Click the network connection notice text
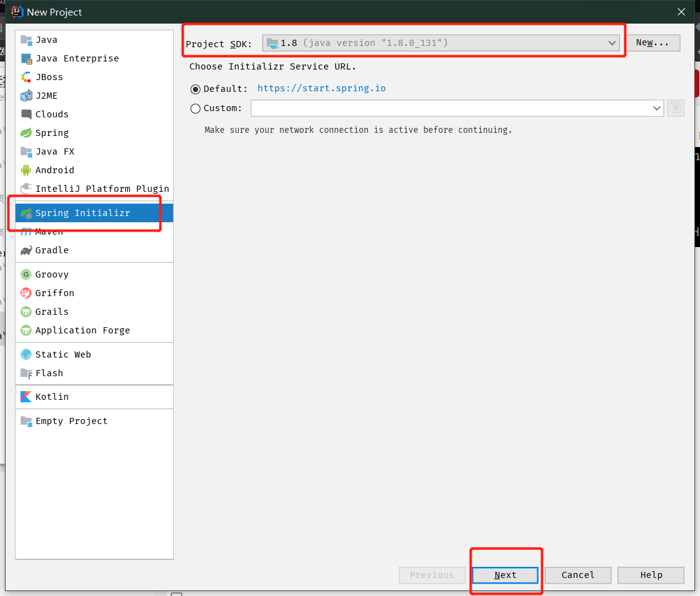Viewport: 700px width, 596px height. tap(358, 130)
